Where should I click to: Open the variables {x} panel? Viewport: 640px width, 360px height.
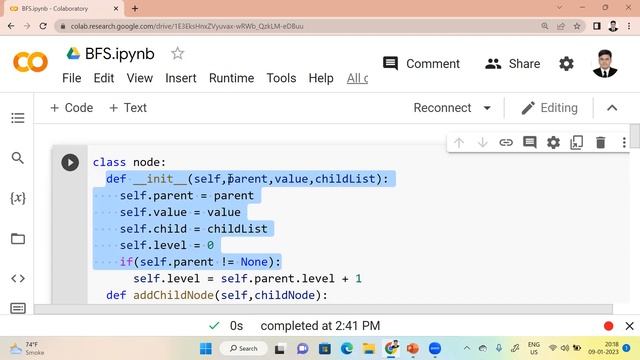(18, 198)
